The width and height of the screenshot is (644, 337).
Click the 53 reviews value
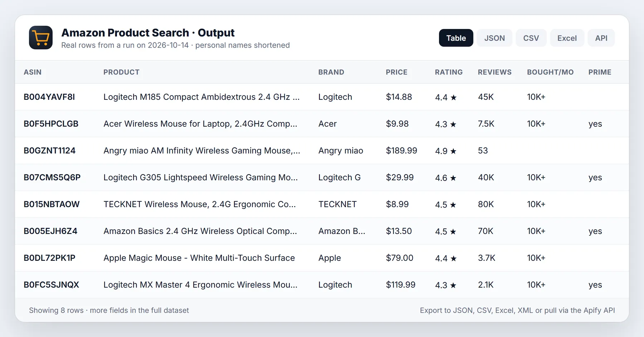(483, 151)
